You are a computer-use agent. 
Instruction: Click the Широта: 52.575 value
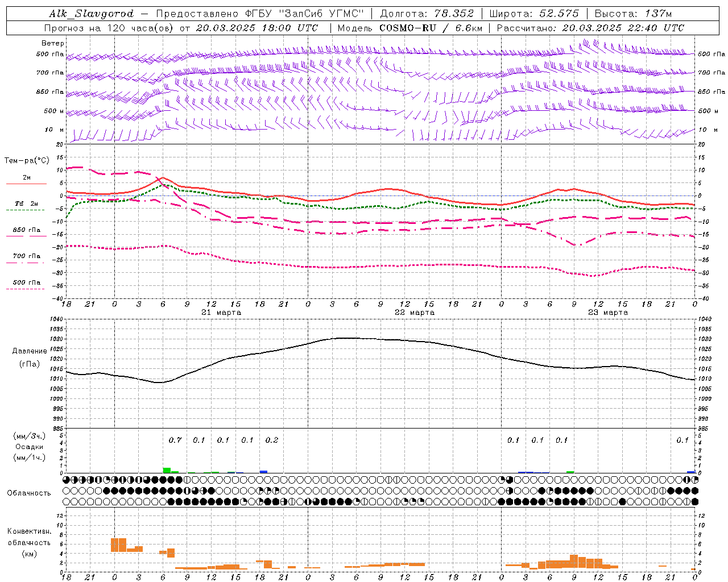534,14
